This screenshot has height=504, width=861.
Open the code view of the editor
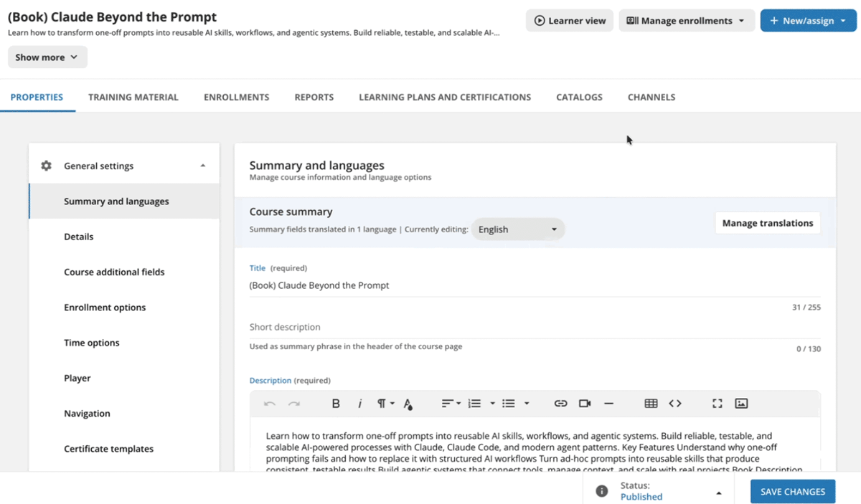[675, 404]
